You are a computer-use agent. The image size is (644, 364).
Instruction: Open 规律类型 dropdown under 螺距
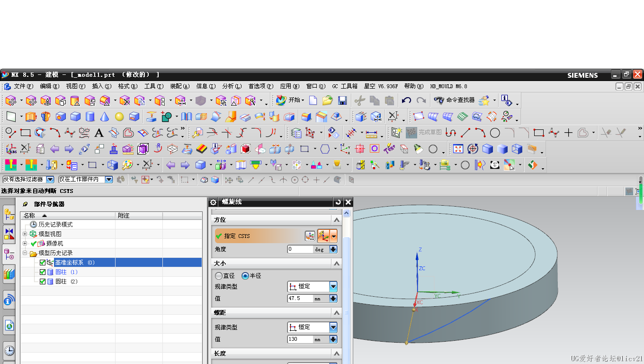pos(333,327)
